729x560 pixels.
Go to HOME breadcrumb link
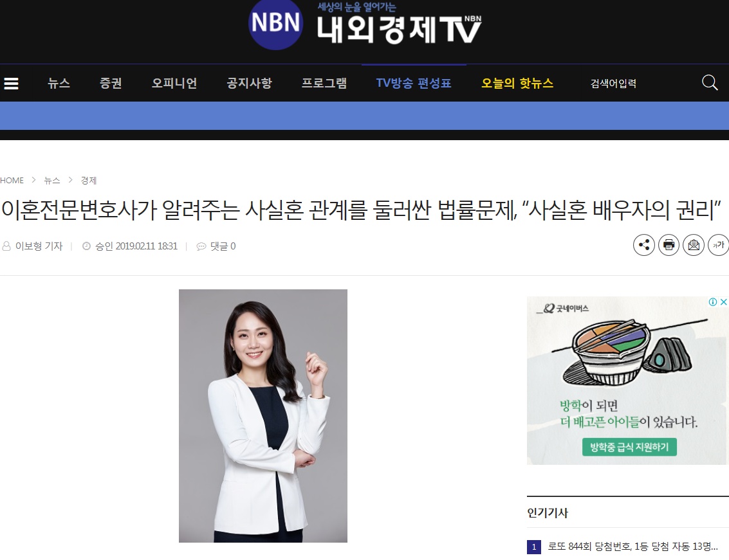click(12, 180)
